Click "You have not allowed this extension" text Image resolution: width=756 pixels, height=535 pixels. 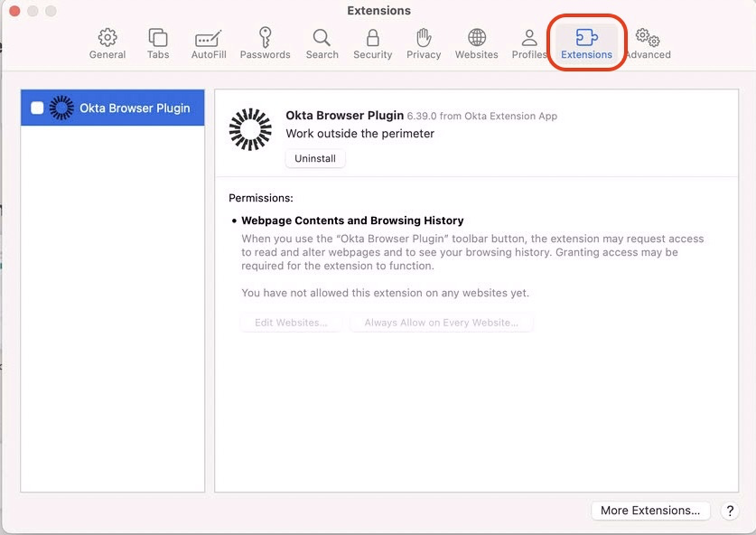coord(386,293)
